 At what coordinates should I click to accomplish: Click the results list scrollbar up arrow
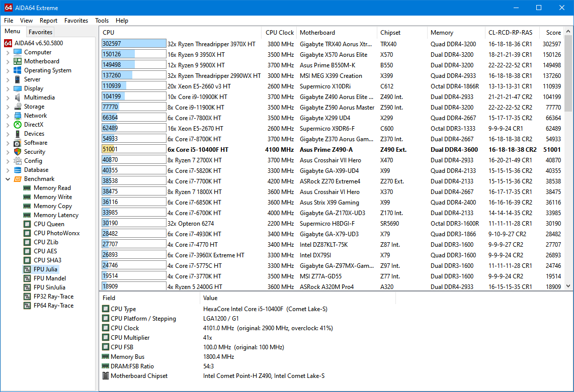pyautogui.click(x=568, y=32)
